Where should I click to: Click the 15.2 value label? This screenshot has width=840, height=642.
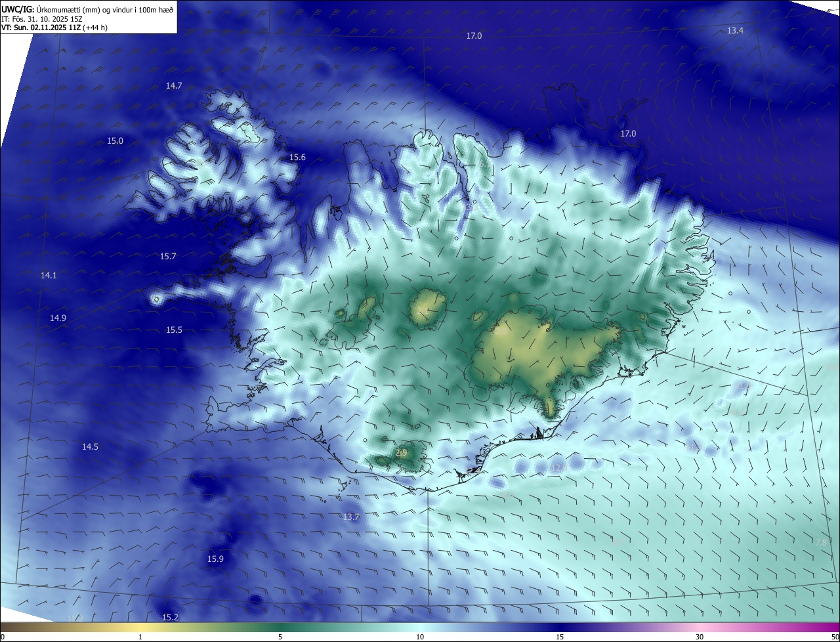click(170, 618)
